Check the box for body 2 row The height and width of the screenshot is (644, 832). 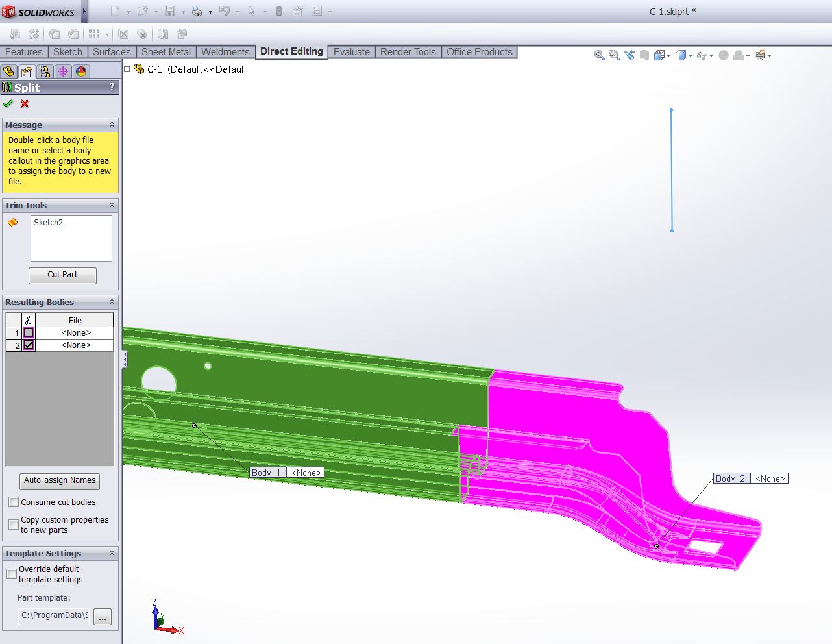(29, 345)
